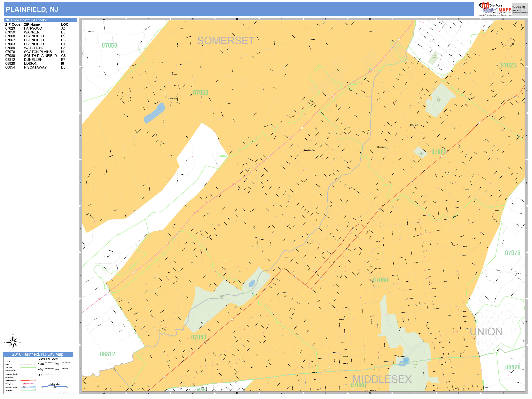
Task: Click the Scale in Miles bar
Action: coord(55,386)
